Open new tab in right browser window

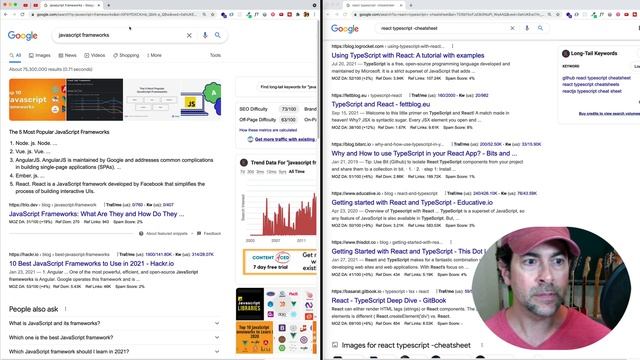coord(411,5)
